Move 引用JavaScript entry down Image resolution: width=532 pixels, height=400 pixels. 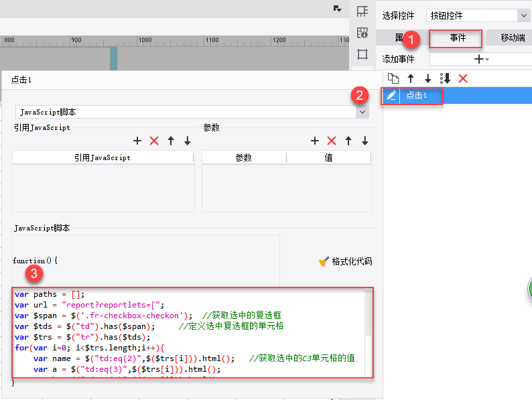pos(188,141)
